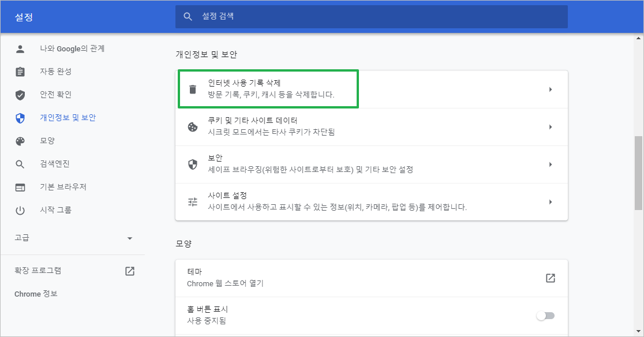Click the cookie icon beside 쿠키 및 기타 사이트 데이터
644x337 pixels.
[x=193, y=126]
